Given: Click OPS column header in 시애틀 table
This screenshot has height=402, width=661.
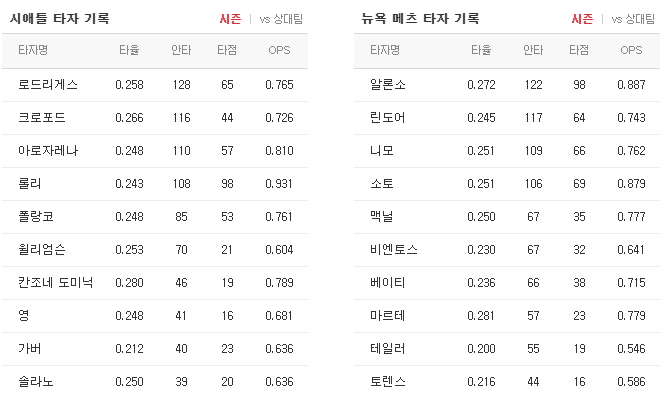Looking at the screenshot, I should click(x=279, y=50).
